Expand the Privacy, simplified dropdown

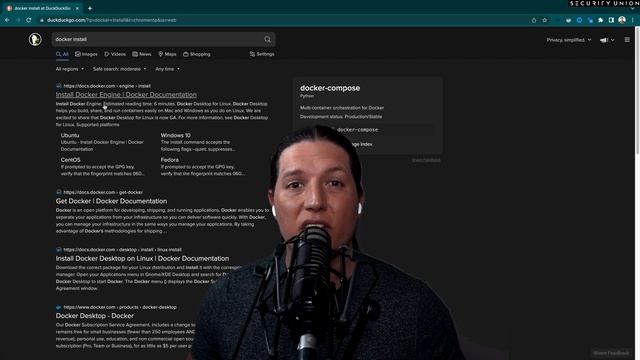point(569,40)
